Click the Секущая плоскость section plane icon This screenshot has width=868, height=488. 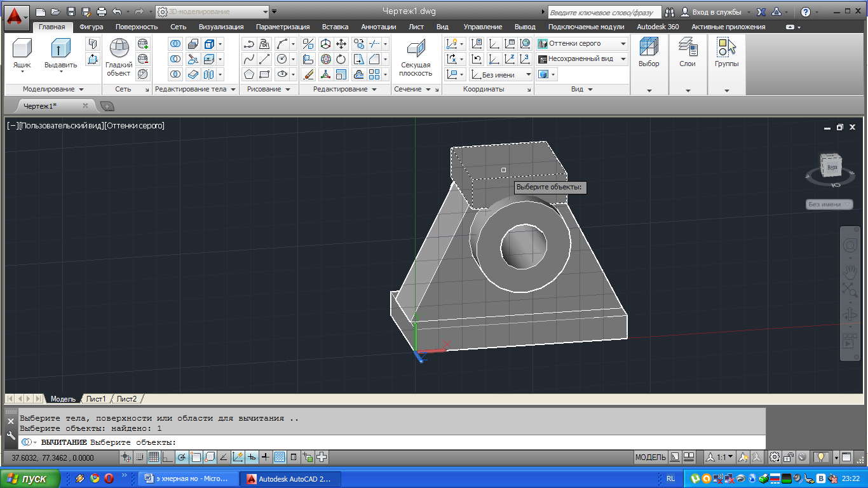point(416,50)
